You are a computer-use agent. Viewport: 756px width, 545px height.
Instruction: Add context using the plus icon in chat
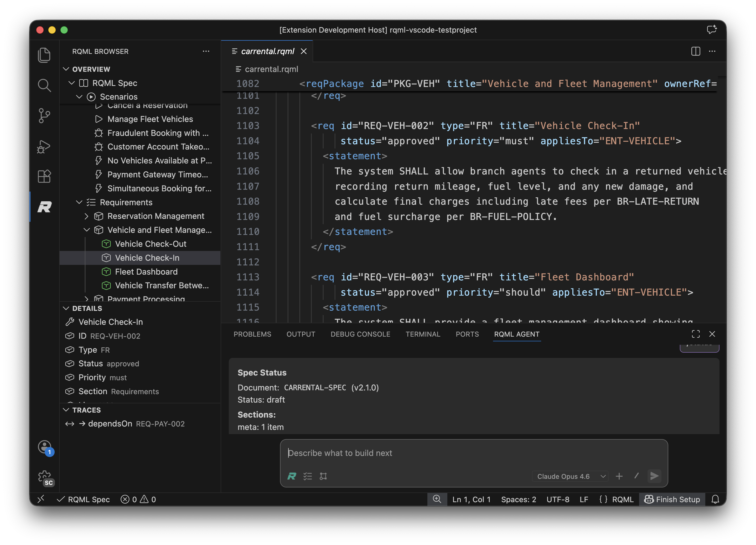(619, 476)
